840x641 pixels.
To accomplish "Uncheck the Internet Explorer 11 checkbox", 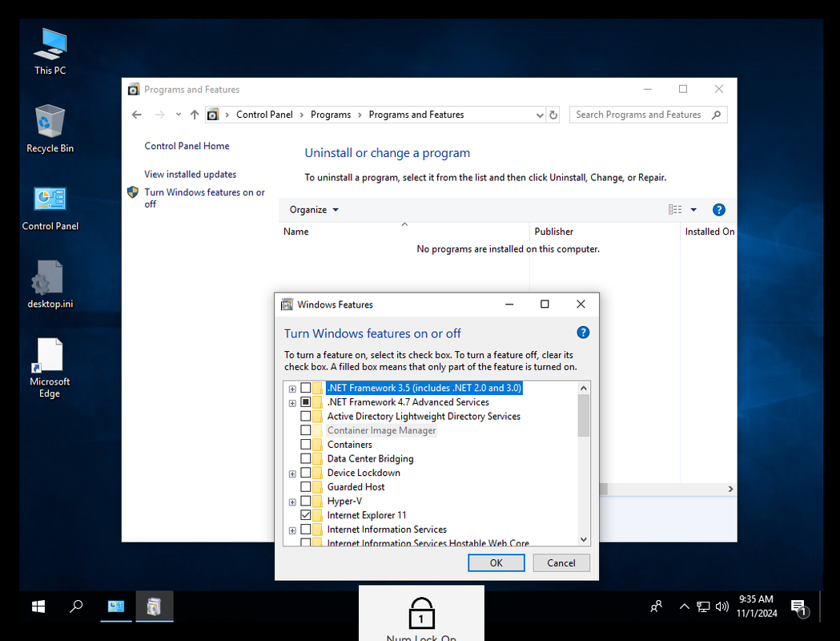I will (305, 515).
